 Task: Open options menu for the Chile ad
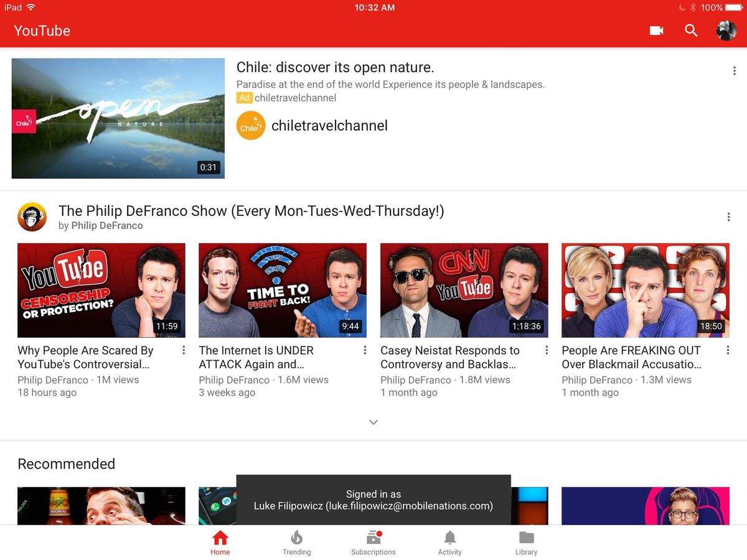734,70
